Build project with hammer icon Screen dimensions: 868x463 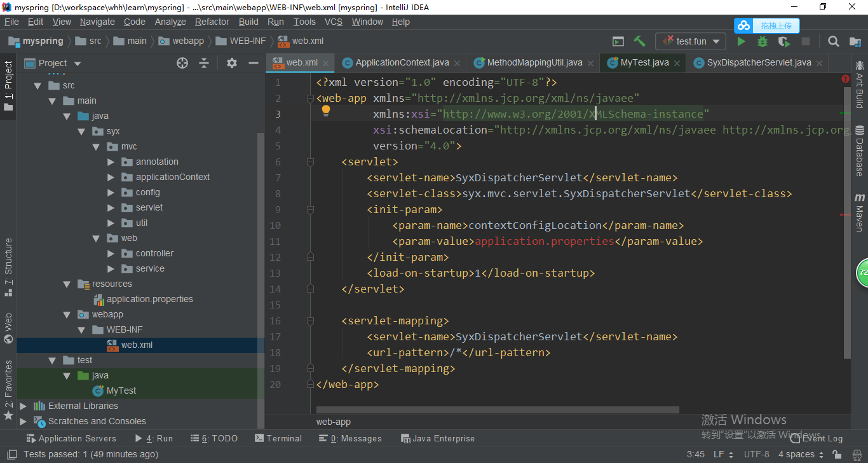coord(639,41)
